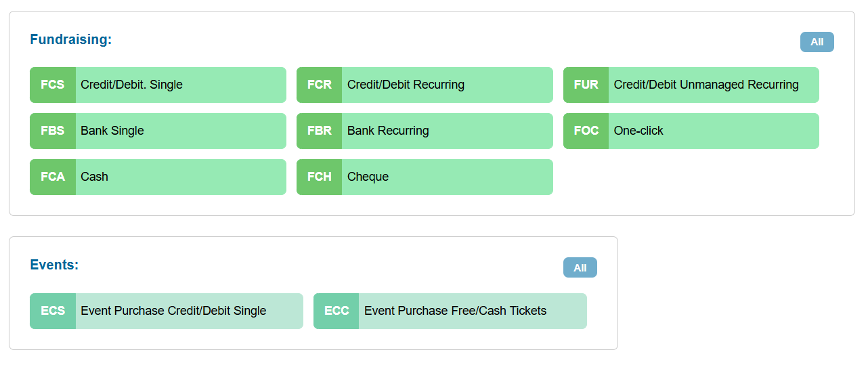Click the ECS code badge
Screen dimensions: 868x371
(53, 311)
